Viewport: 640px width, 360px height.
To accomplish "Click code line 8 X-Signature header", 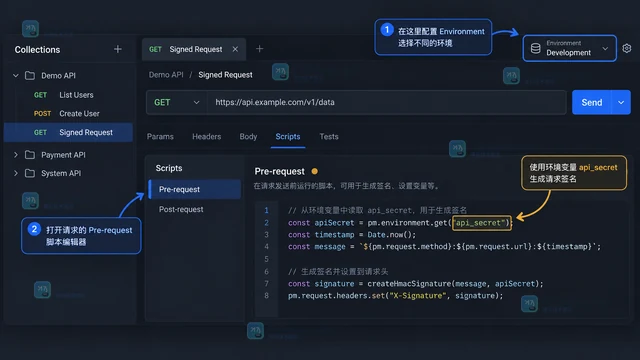I will click(396, 296).
